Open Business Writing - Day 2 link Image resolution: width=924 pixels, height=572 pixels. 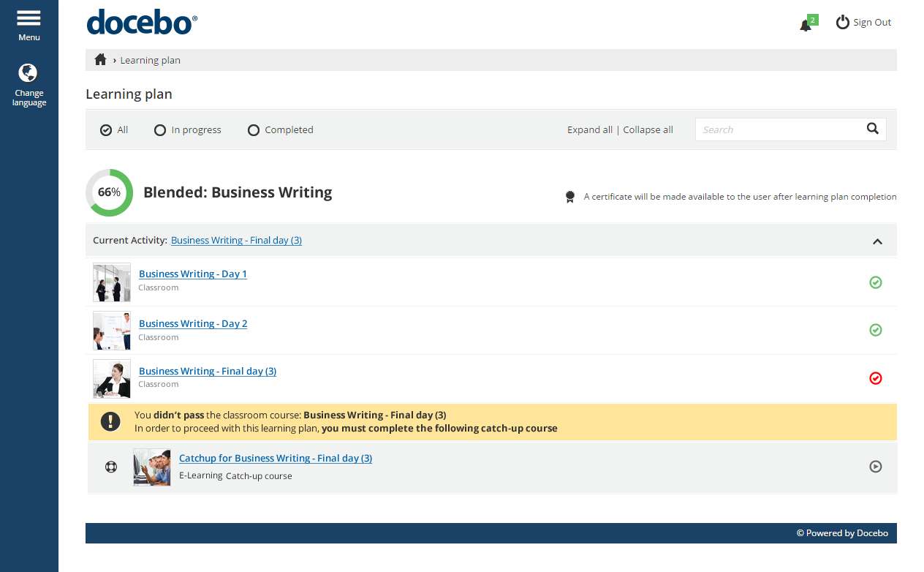[x=193, y=323]
